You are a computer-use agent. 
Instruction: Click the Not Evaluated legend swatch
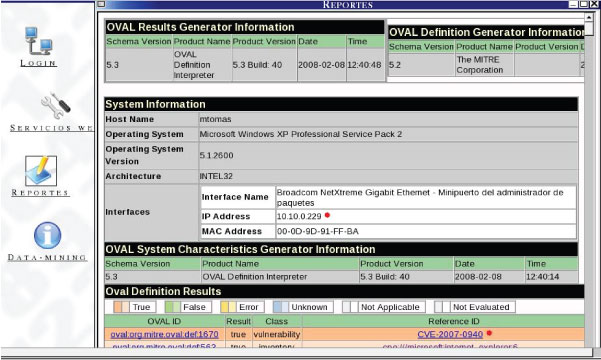click(442, 307)
